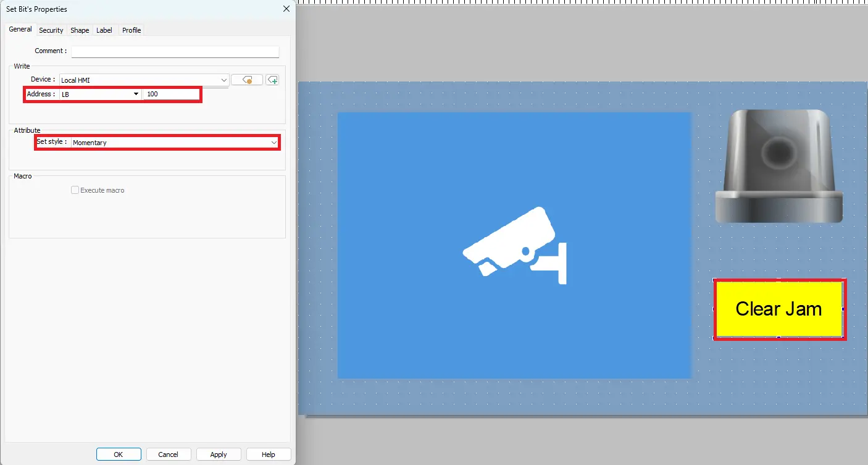Image resolution: width=868 pixels, height=465 pixels.
Task: Open the Profile tab
Action: click(131, 30)
